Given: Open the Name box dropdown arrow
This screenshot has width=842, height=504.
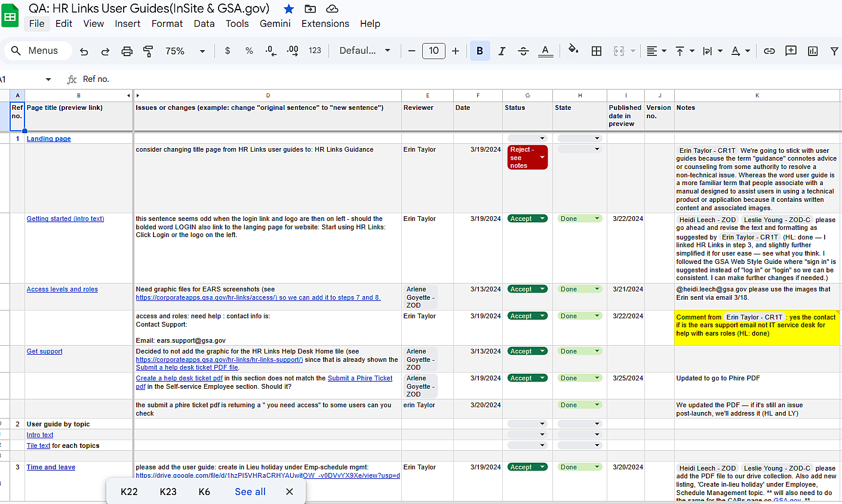Looking at the screenshot, I should [48, 79].
